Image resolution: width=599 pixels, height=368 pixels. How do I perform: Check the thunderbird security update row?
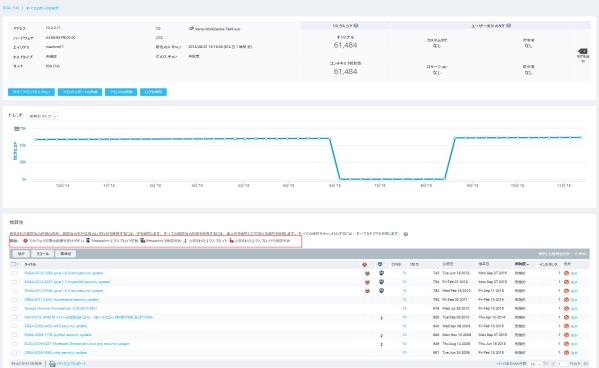tap(15, 300)
